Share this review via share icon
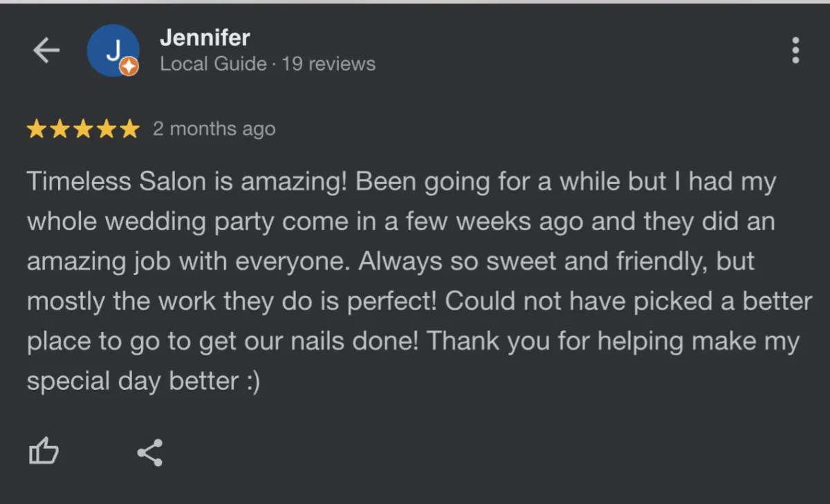This screenshot has width=830, height=504. 150,453
